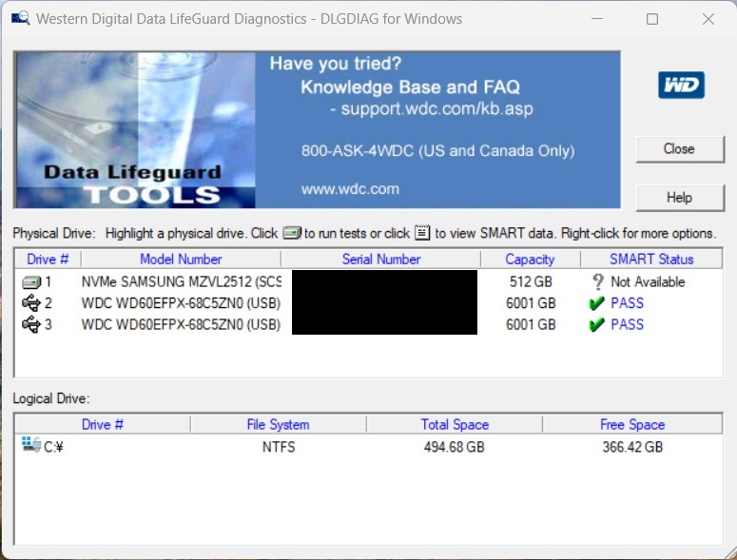Image resolution: width=737 pixels, height=560 pixels.
Task: Select drive 2 USB icon
Action: (x=31, y=303)
